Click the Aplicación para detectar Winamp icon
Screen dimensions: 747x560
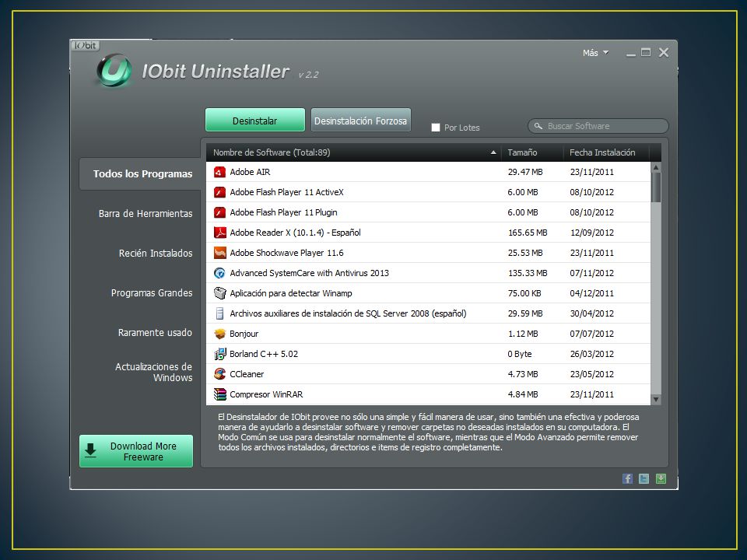(219, 293)
